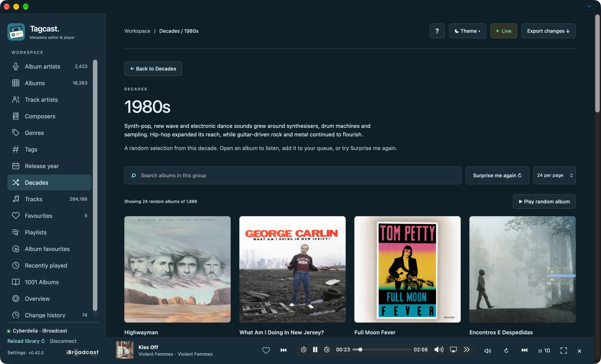Open Album favourites section

(50, 249)
